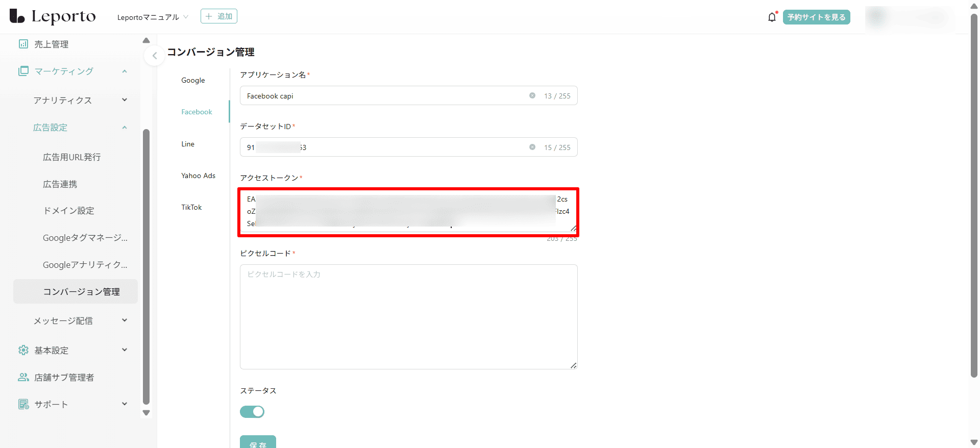Click the notification bell icon

772,17
